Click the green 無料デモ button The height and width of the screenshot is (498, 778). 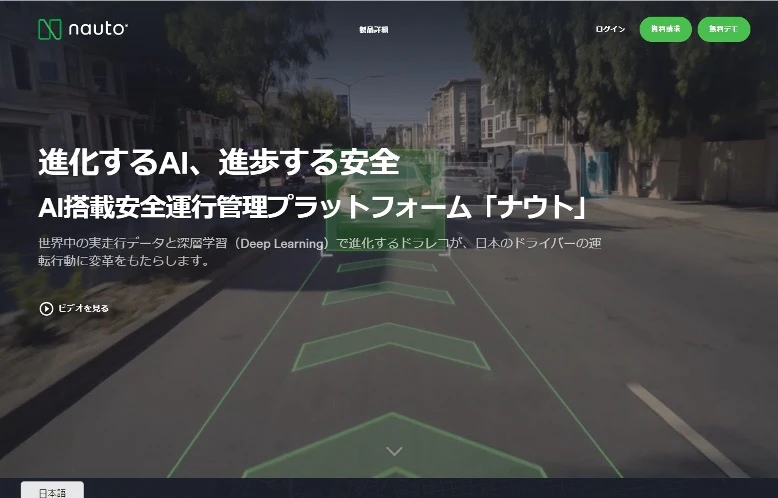(x=723, y=29)
